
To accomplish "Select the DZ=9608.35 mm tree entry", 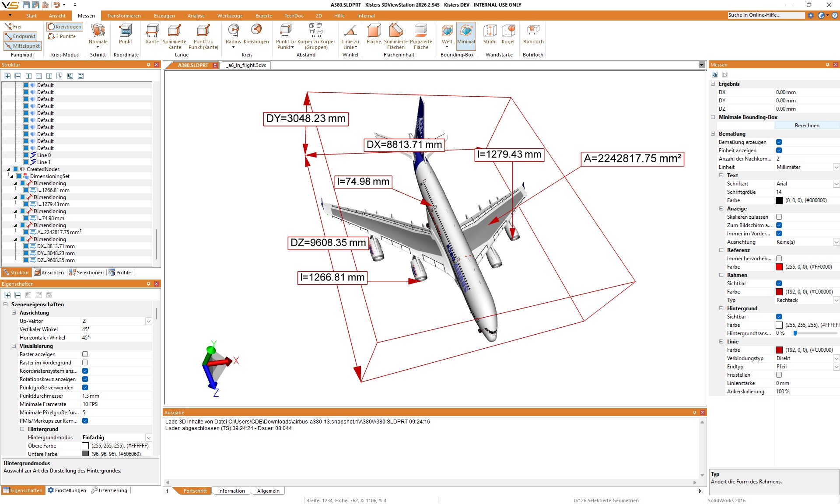I will (x=56, y=260).
